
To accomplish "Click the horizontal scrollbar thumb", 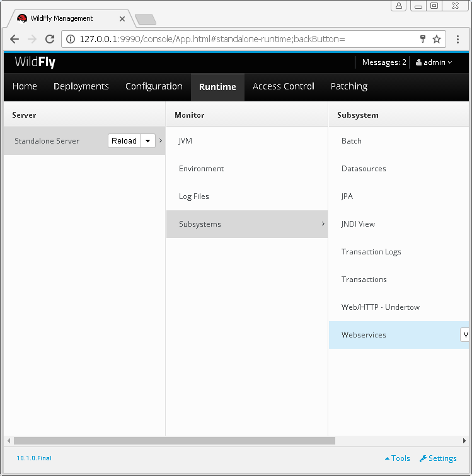I will (x=175, y=441).
